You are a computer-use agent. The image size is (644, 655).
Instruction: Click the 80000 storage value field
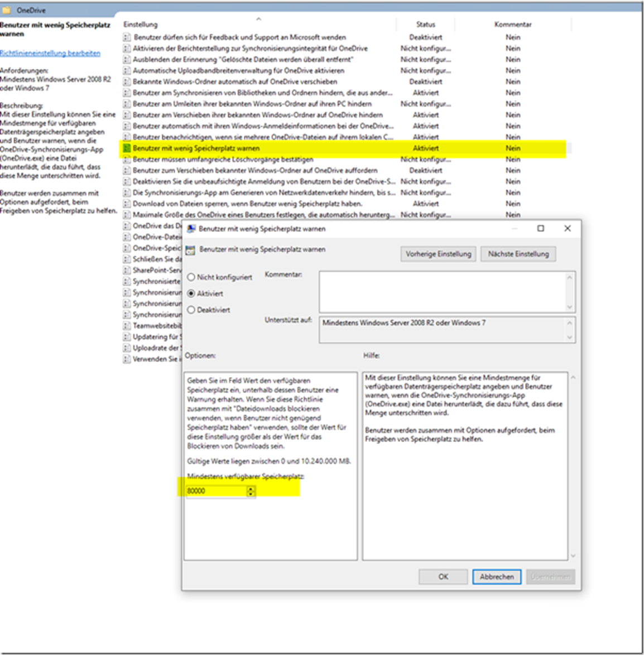point(217,491)
